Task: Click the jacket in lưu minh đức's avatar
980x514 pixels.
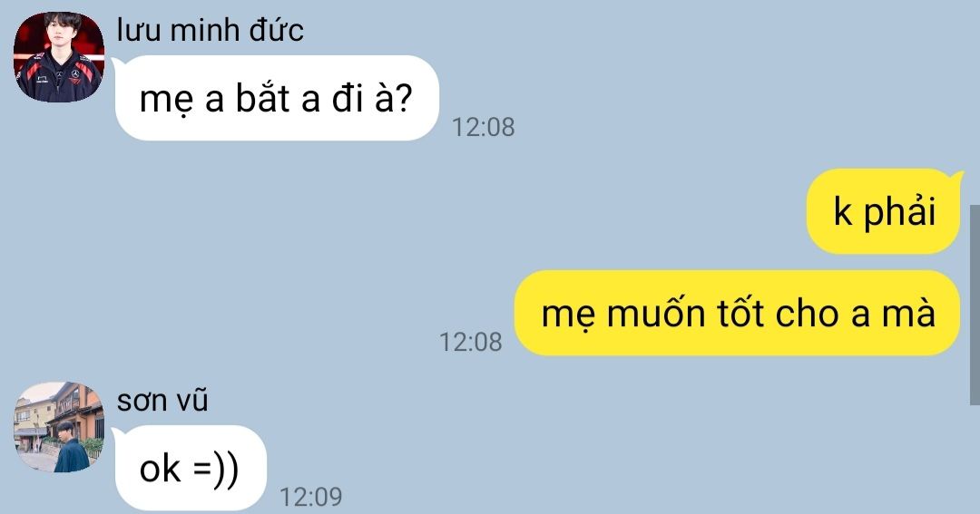Action: (x=59, y=78)
